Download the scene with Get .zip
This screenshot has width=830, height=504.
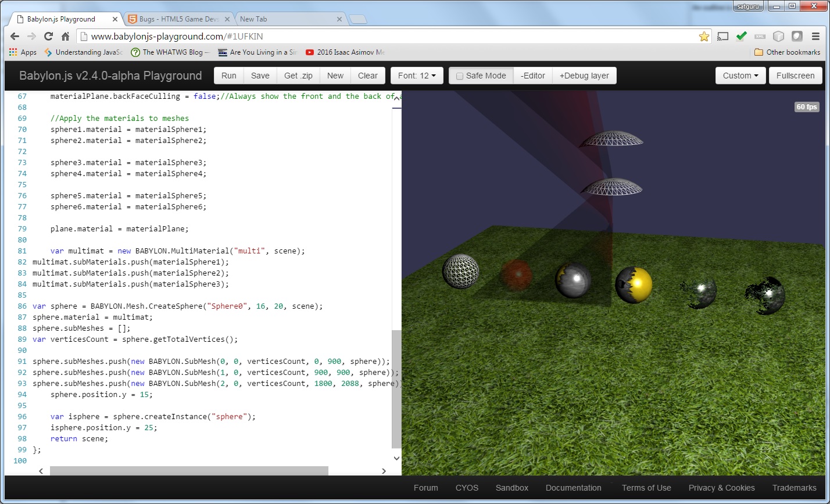coord(298,76)
